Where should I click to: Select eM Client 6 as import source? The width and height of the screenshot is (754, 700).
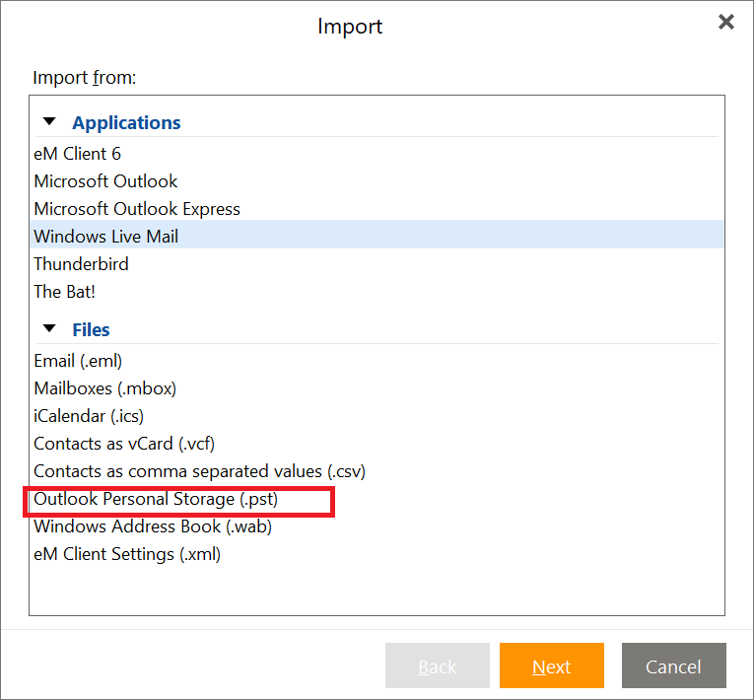click(377, 154)
